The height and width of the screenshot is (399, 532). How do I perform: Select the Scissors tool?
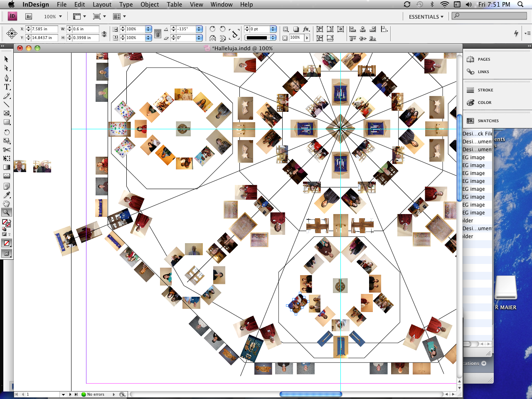coord(6,149)
